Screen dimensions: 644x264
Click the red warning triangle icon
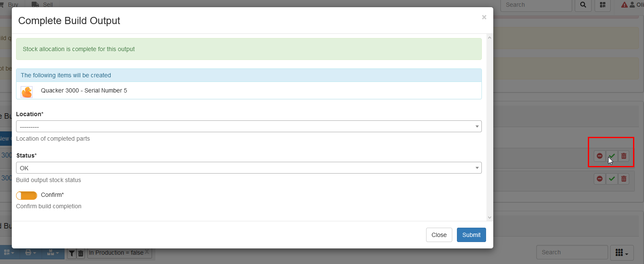point(624,5)
